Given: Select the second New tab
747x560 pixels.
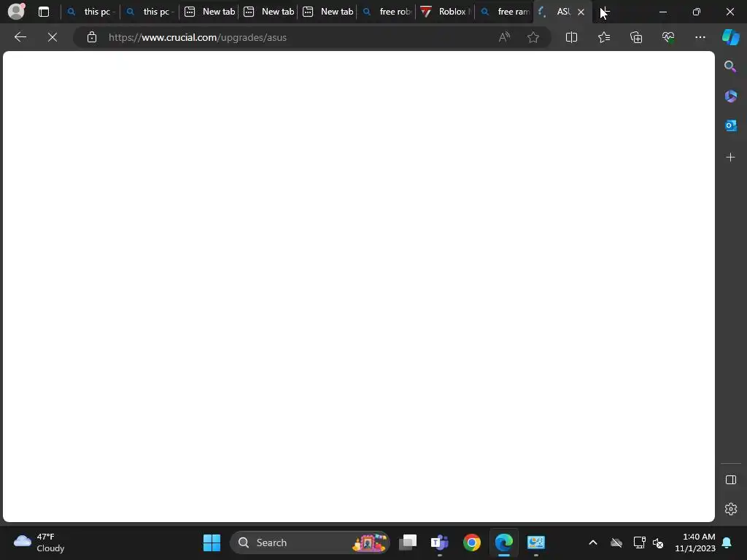Looking at the screenshot, I should pos(268,12).
